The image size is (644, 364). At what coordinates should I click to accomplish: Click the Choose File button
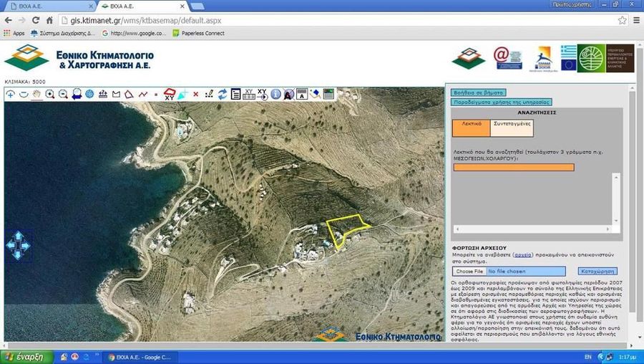coord(469,272)
